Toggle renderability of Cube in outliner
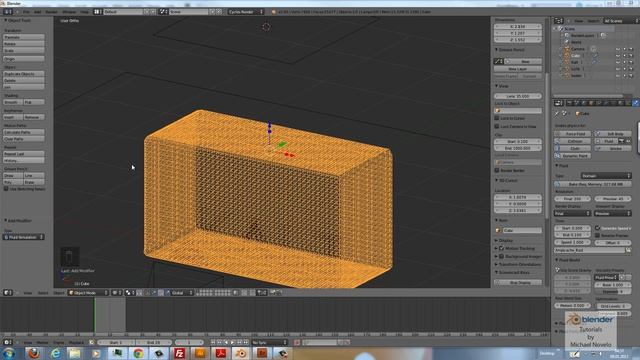Viewport: 640px width, 360px height. pos(631,56)
